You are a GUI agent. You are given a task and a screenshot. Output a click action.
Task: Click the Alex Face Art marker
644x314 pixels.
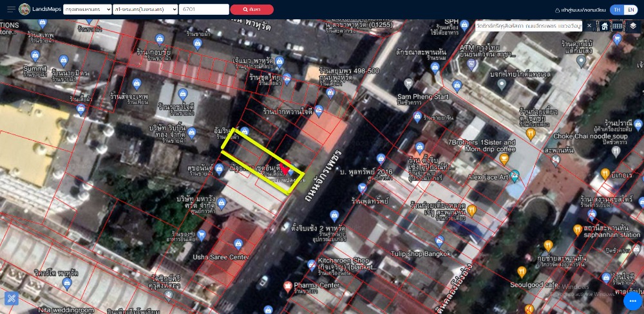click(515, 176)
